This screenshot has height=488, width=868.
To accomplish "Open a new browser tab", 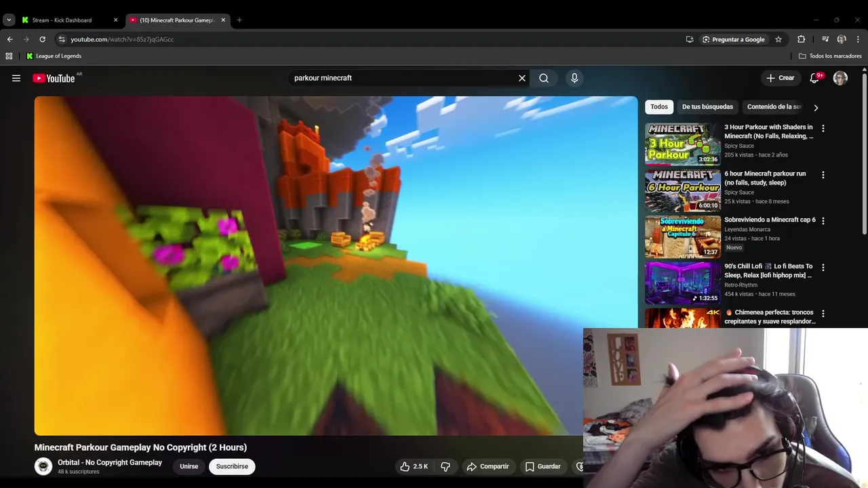I will click(x=239, y=20).
